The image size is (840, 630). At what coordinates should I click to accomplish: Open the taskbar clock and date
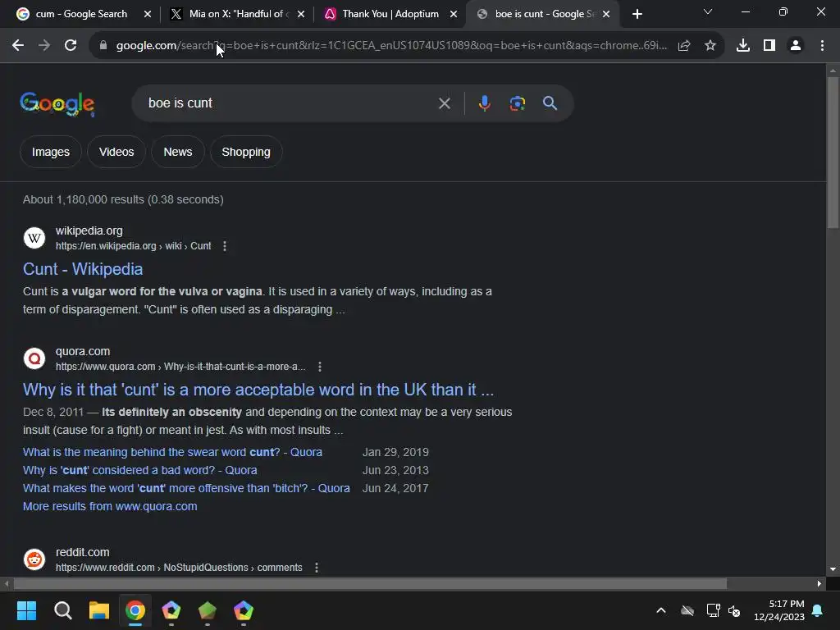tap(779, 610)
